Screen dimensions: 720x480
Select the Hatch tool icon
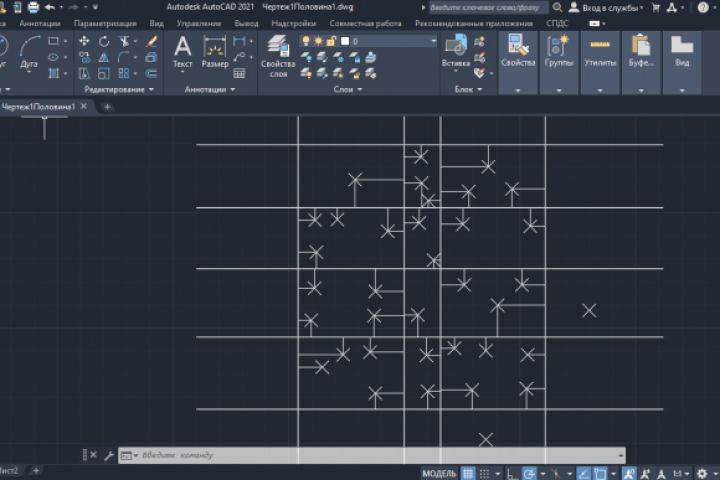(x=53, y=73)
